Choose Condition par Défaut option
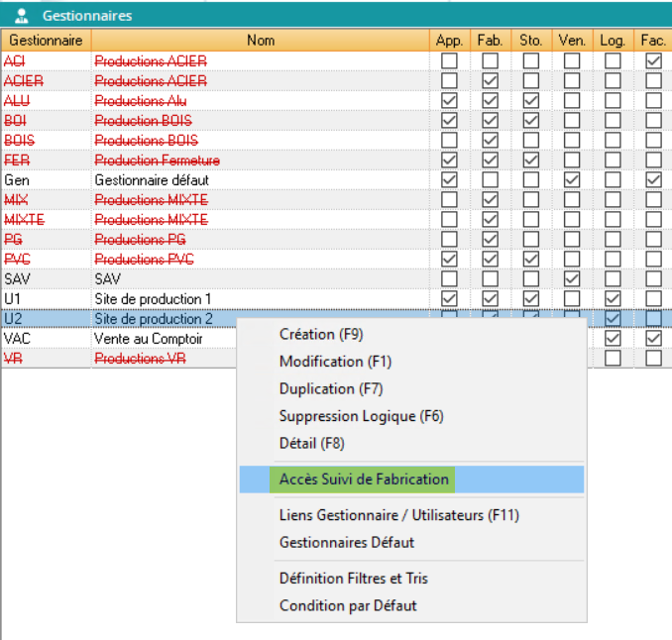Viewport: 672px width, 640px height. 348,605
